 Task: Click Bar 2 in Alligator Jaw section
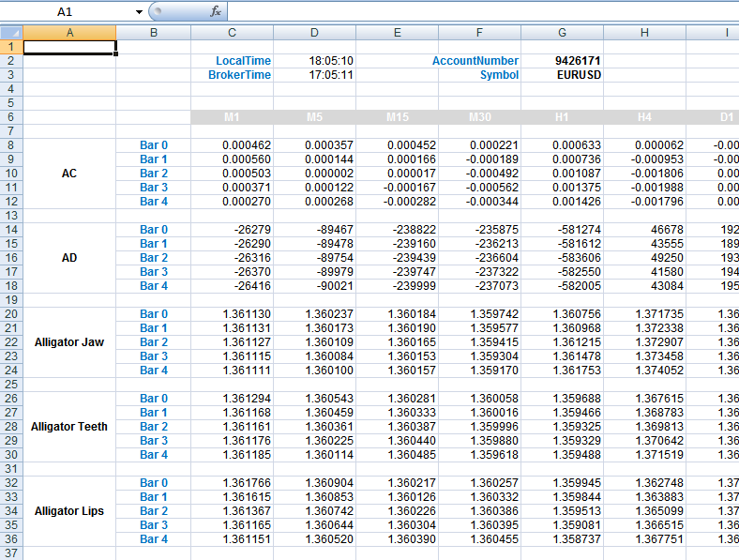point(154,342)
